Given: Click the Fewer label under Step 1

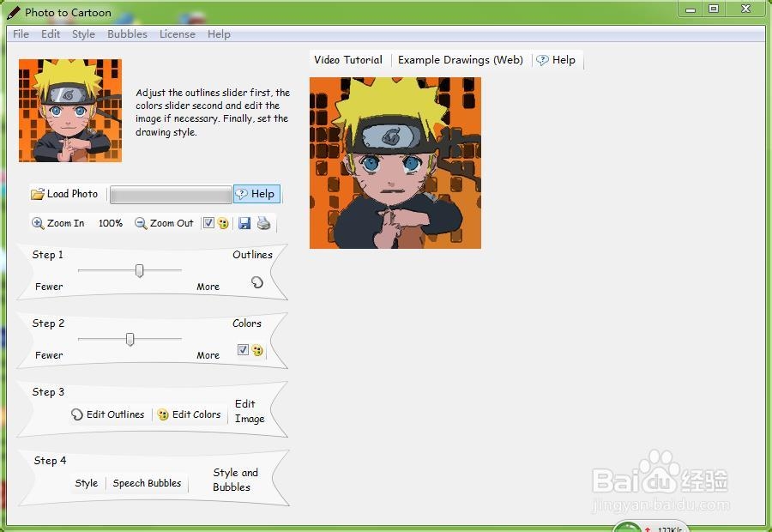Looking at the screenshot, I should click(49, 287).
